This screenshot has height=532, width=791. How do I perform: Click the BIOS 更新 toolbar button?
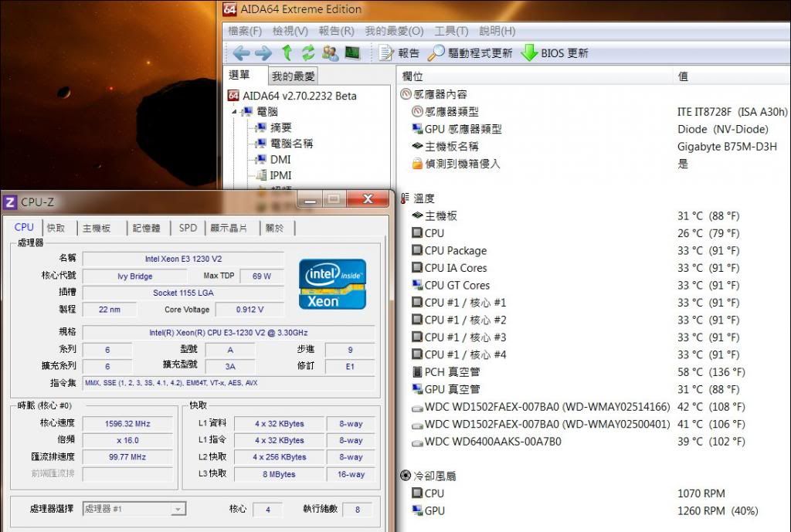pos(555,53)
